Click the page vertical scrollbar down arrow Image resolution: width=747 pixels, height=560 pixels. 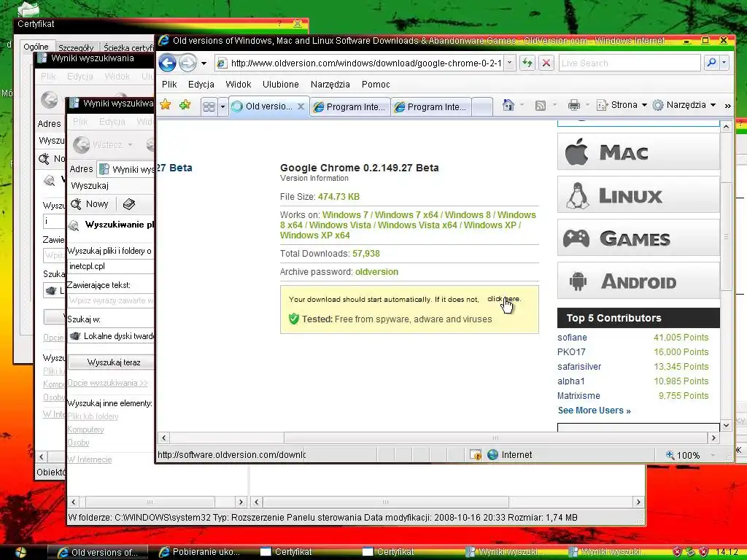pos(726,425)
